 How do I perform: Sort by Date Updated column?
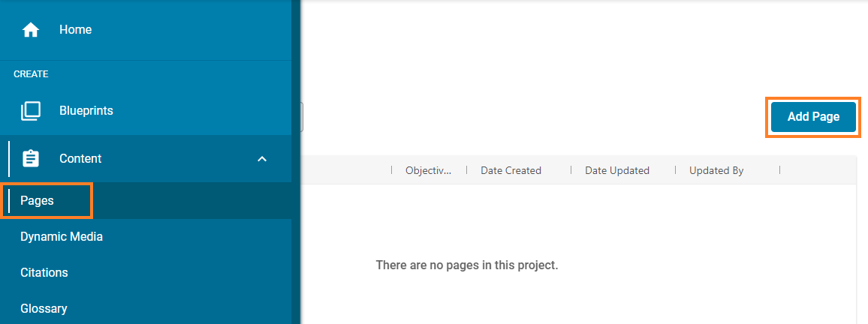[x=616, y=170]
